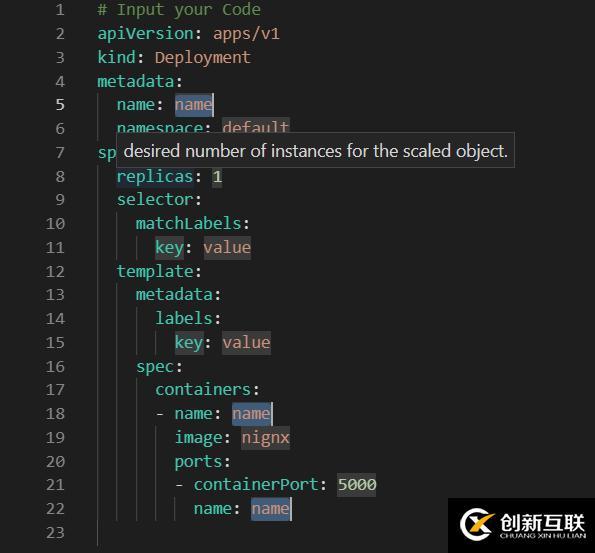Click the 'nignx' image value
This screenshot has height=553, width=595.
click(265, 438)
